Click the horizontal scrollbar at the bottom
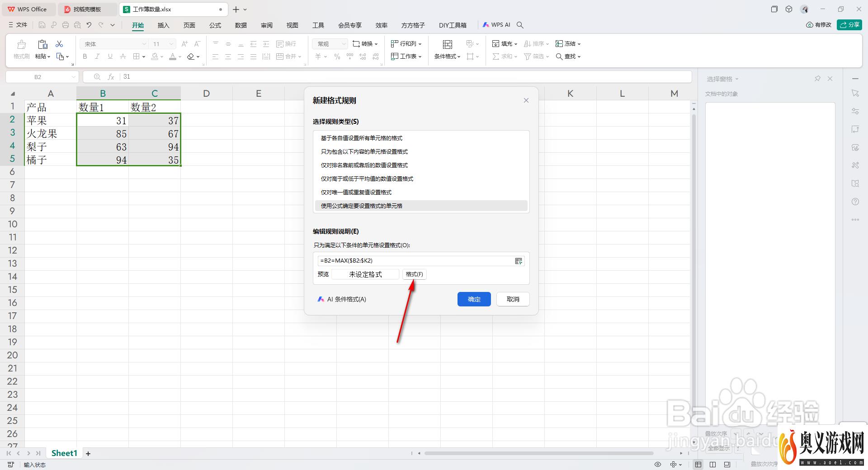 tap(538, 453)
